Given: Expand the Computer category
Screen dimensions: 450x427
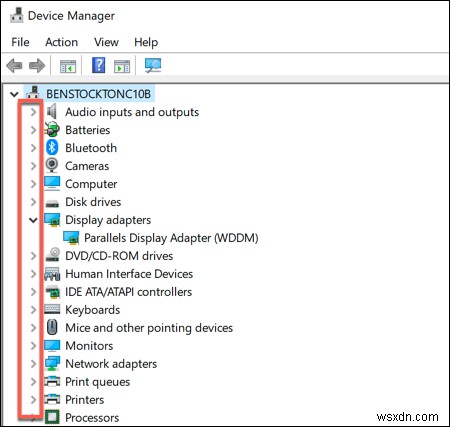Looking at the screenshot, I should 33,184.
